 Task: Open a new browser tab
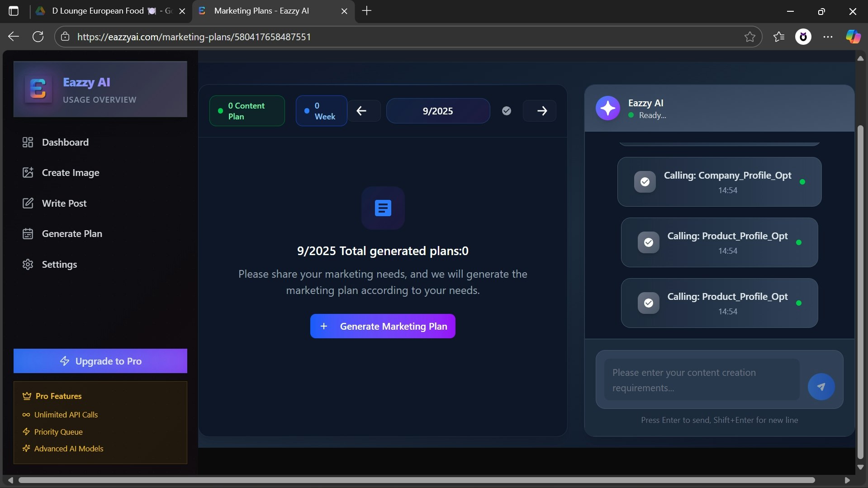pyautogui.click(x=367, y=11)
